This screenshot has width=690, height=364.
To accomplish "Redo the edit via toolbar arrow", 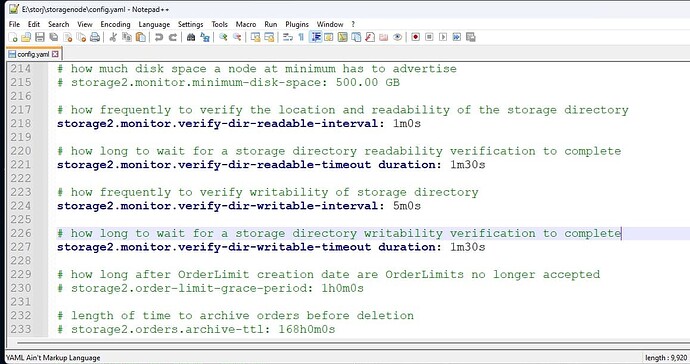I will [x=172, y=37].
